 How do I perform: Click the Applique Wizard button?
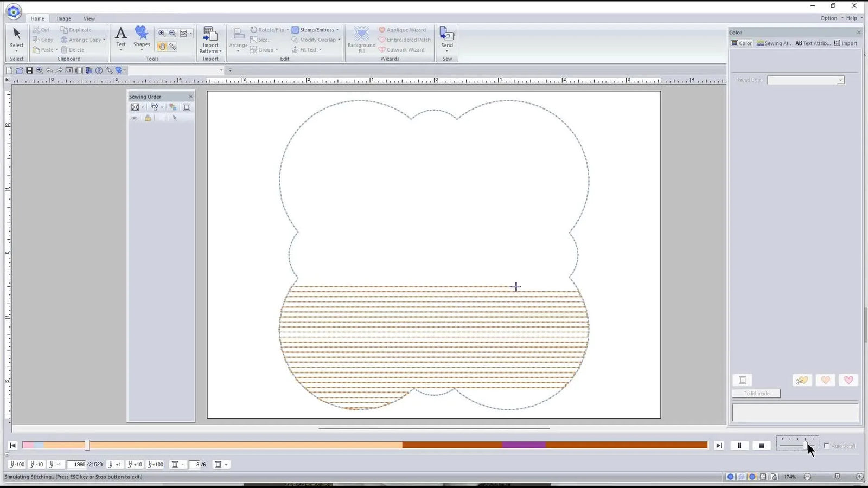tap(402, 30)
